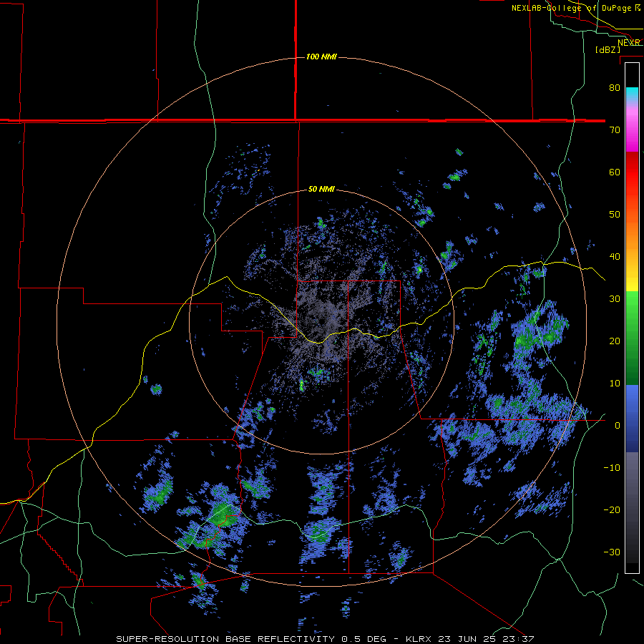Click the 60 dBZ scale value
Image resolution: width=644 pixels, height=644 pixels.
[615, 172]
